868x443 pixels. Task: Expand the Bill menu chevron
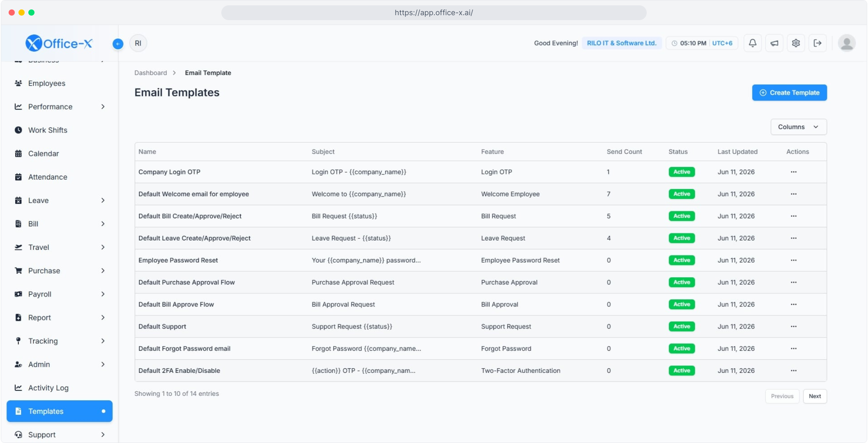[103, 224]
